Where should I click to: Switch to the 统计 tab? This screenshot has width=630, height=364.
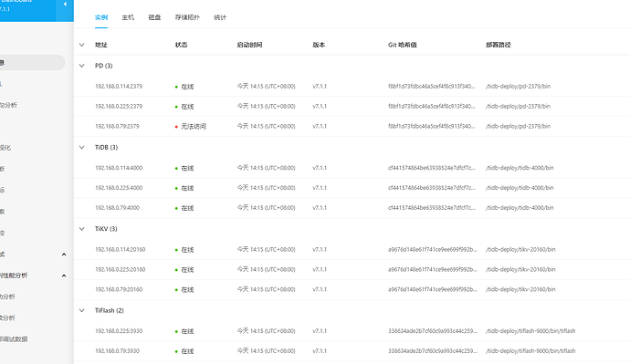pyautogui.click(x=220, y=17)
